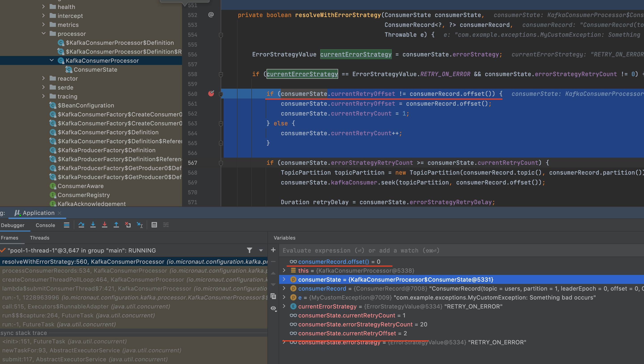Select the Step Into icon

tap(93, 225)
